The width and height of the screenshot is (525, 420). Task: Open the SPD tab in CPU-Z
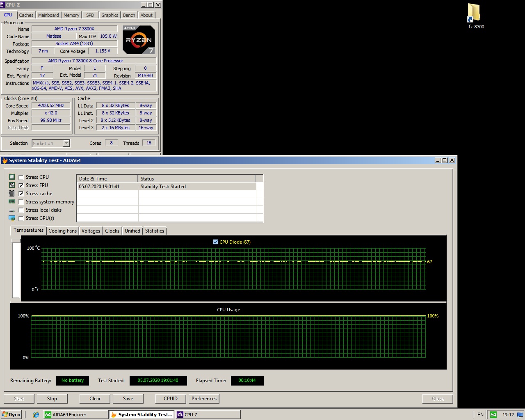[90, 15]
